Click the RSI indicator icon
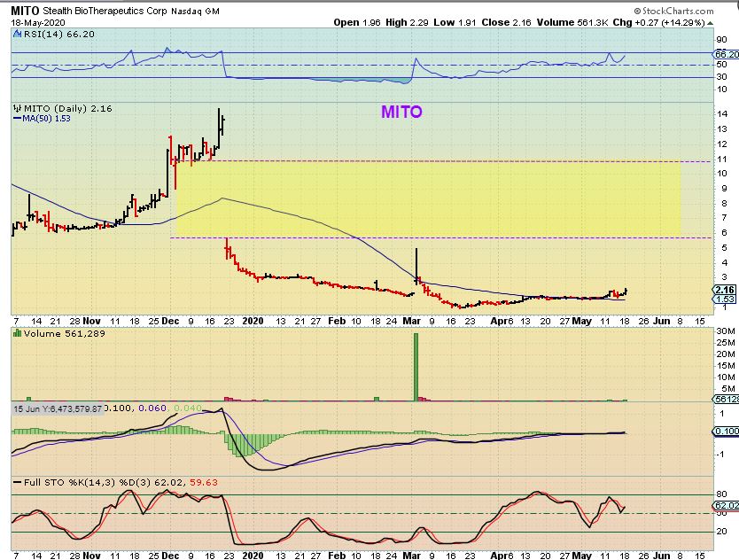 (x=18, y=34)
